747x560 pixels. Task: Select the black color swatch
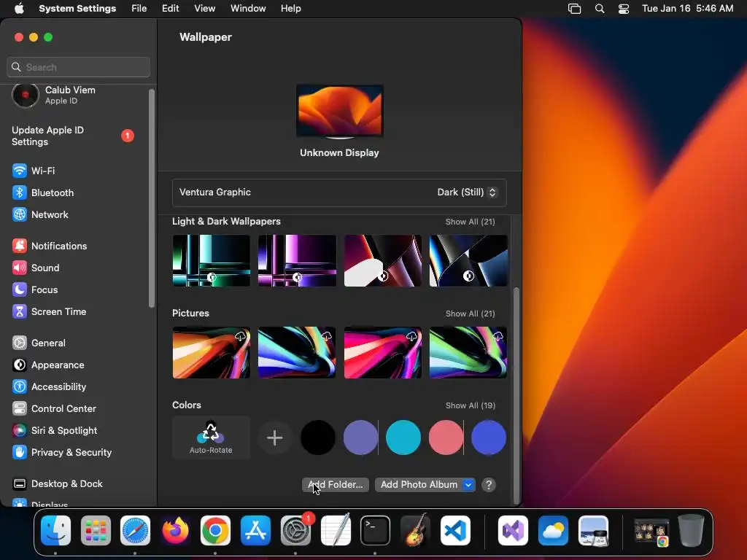click(318, 437)
